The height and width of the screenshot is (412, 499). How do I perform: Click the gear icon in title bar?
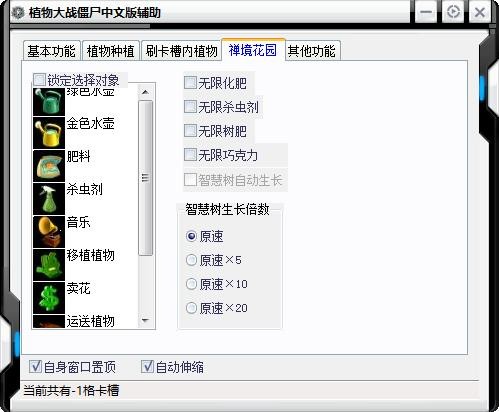point(17,13)
